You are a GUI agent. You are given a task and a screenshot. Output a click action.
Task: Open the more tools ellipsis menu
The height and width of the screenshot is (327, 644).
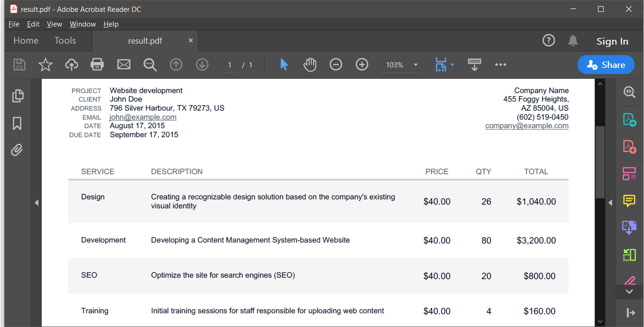pos(500,64)
